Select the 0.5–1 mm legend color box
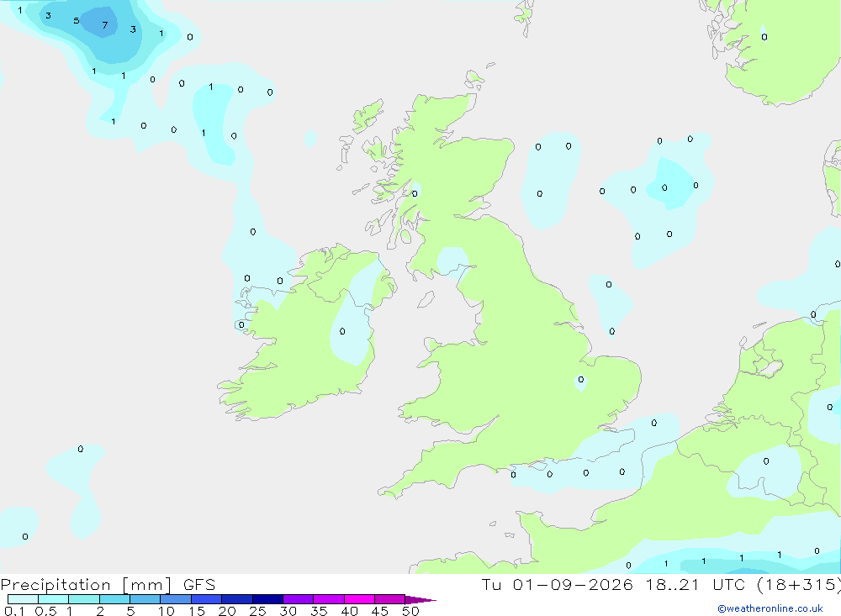841x616 pixels. coord(54,599)
